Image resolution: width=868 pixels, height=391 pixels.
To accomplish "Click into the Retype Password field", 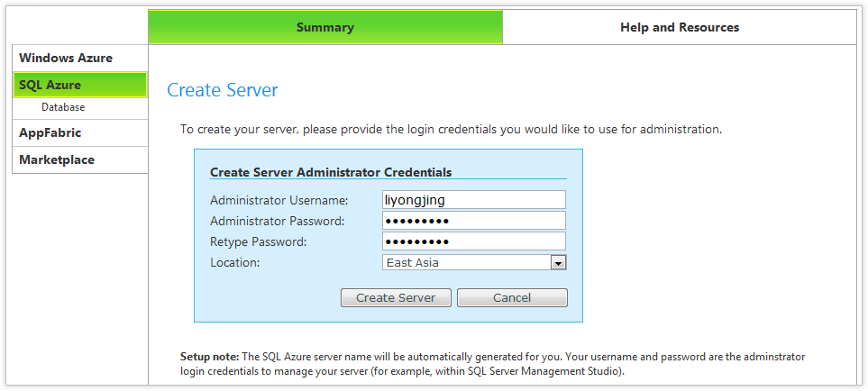I will pos(474,241).
